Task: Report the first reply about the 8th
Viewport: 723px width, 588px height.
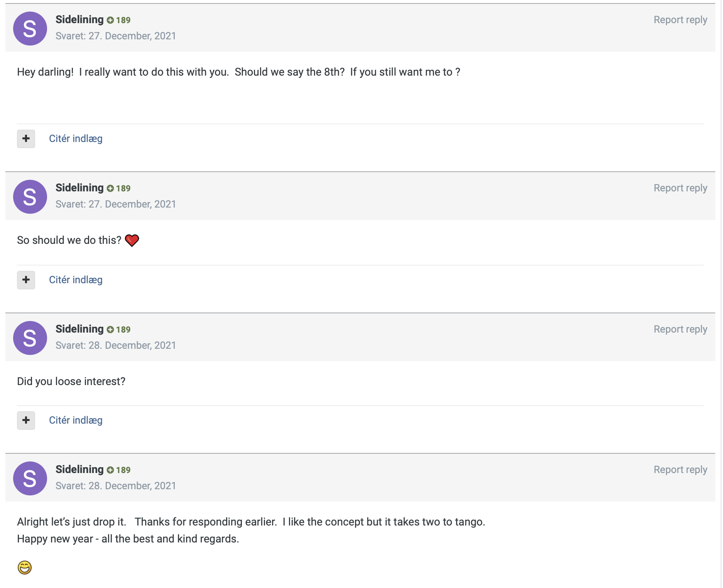Action: click(680, 20)
